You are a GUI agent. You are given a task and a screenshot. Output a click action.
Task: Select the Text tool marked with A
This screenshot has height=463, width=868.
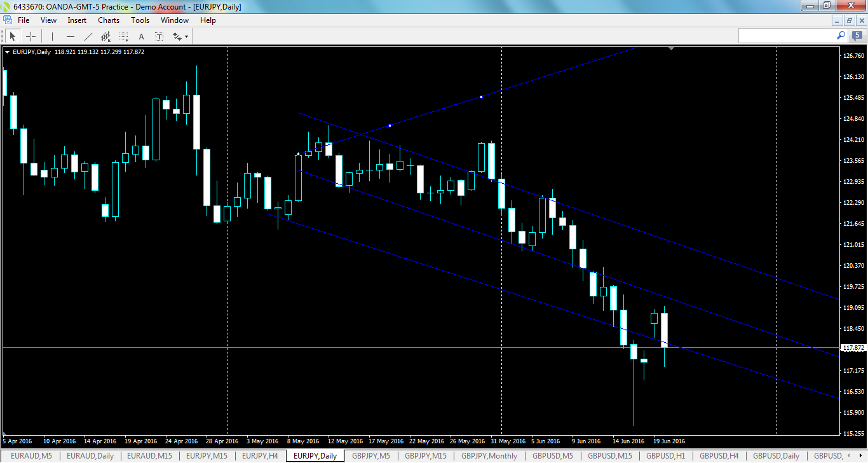(x=141, y=36)
